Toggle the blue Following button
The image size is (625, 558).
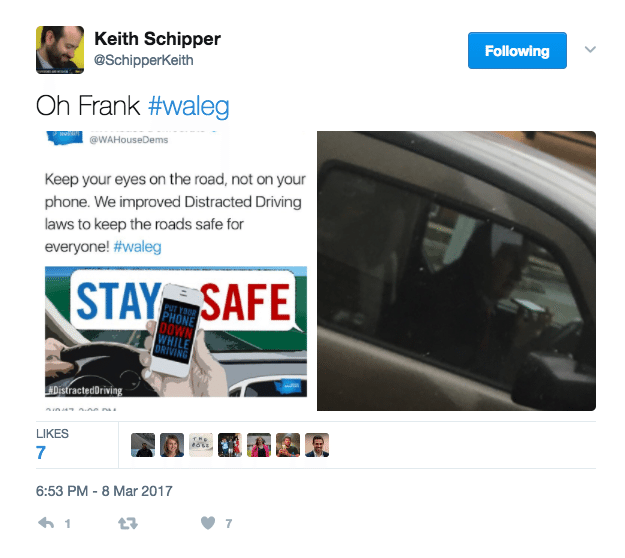click(517, 51)
